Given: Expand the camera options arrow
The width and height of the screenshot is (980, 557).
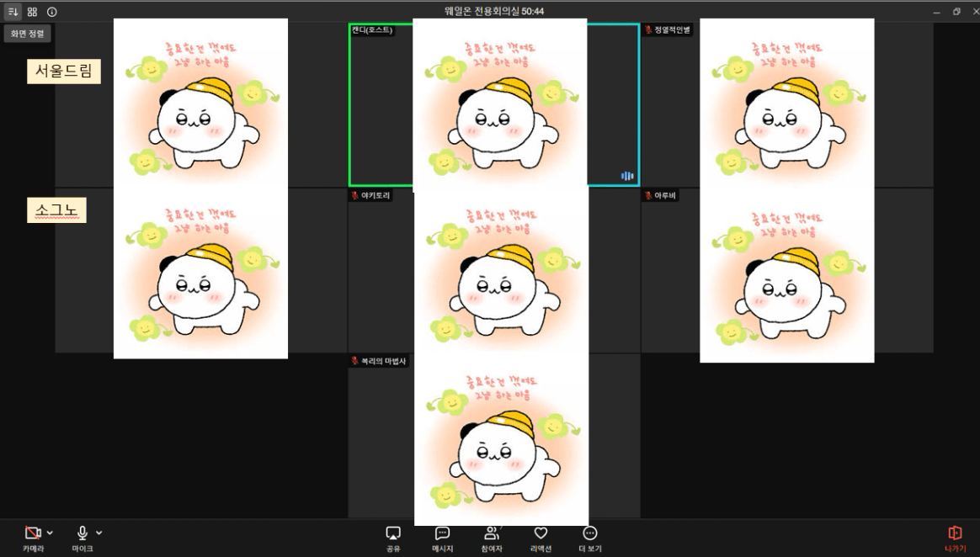Looking at the screenshot, I should [x=51, y=533].
